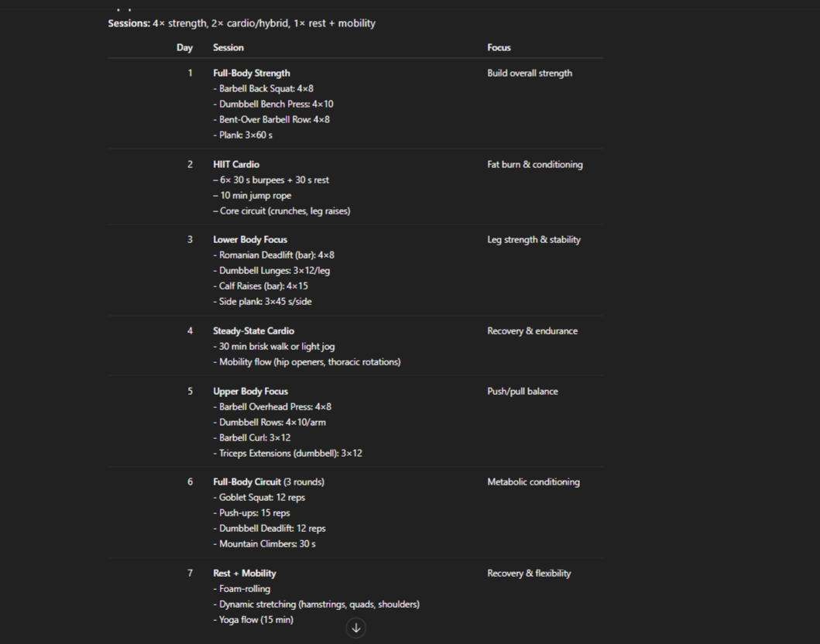Click the Lower Body Focus heading
The width and height of the screenshot is (820, 644).
click(x=250, y=239)
